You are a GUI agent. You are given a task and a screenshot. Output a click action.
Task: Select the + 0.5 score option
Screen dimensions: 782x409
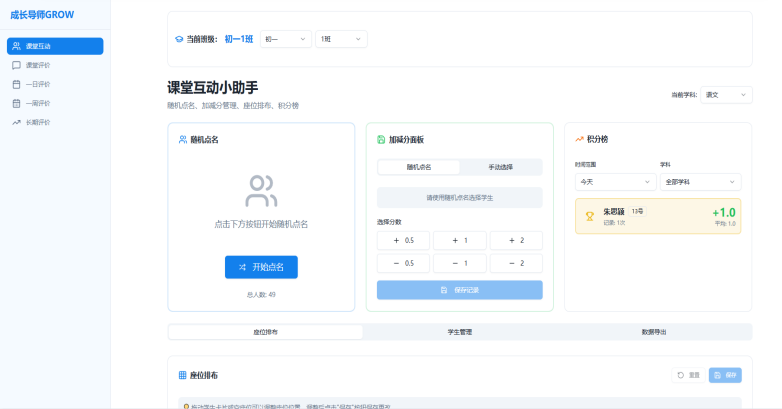403,240
